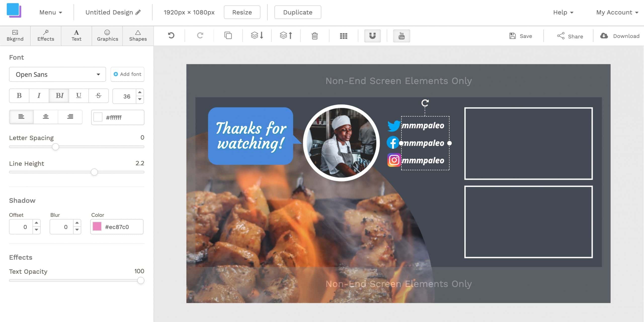Switch to the Text tab
This screenshot has height=322, width=644.
[x=76, y=36]
